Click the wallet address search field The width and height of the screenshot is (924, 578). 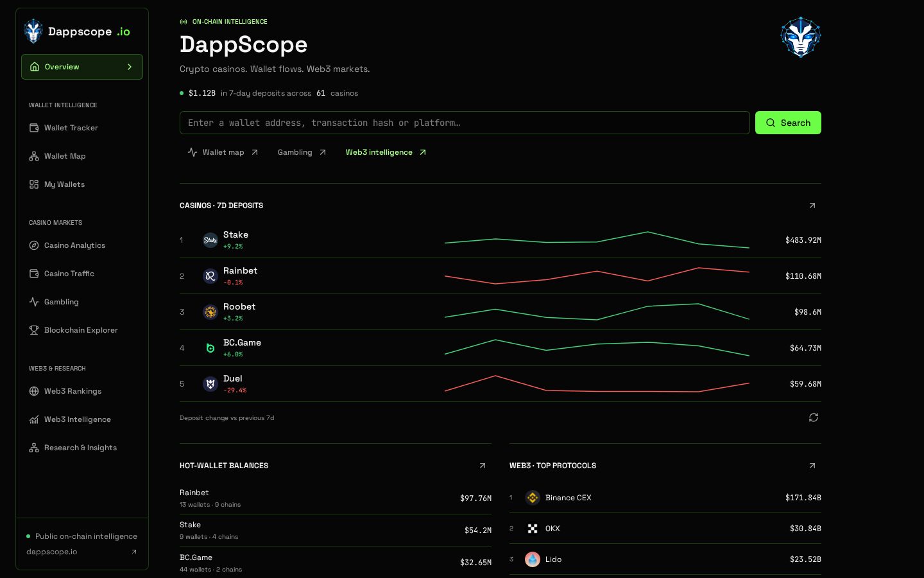465,123
